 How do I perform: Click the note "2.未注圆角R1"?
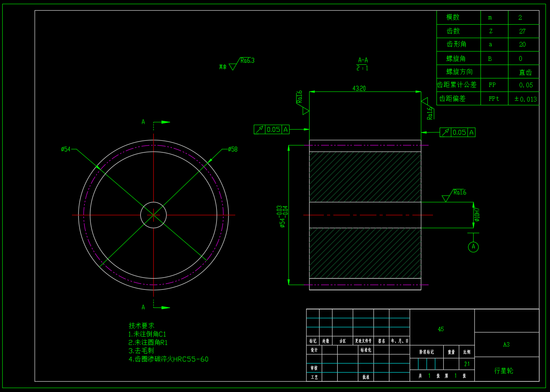click(x=148, y=343)
